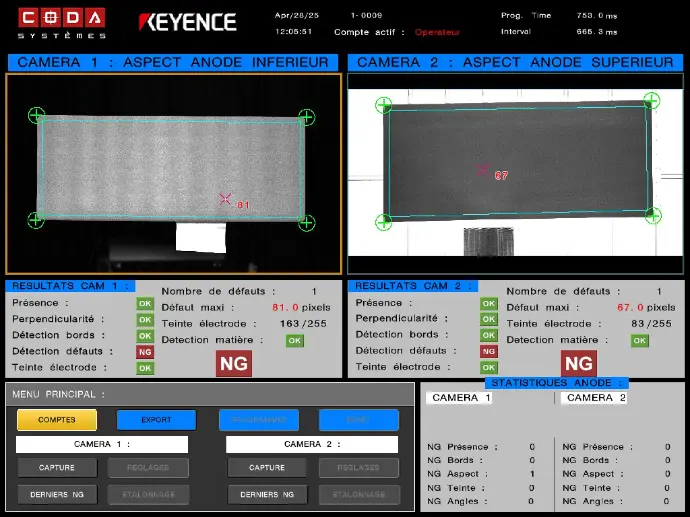
Task: Click the Cam 2 Detection matière OK indicator
Action: tap(640, 341)
